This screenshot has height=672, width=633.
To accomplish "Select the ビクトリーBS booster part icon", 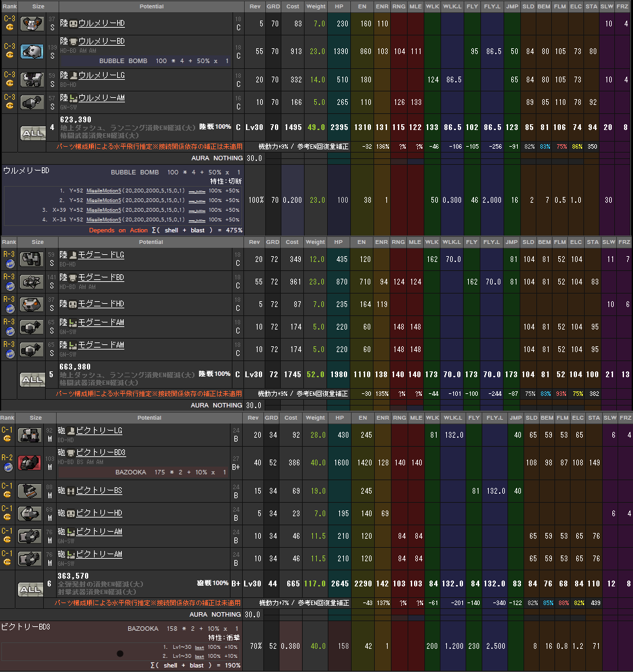I will (30, 490).
